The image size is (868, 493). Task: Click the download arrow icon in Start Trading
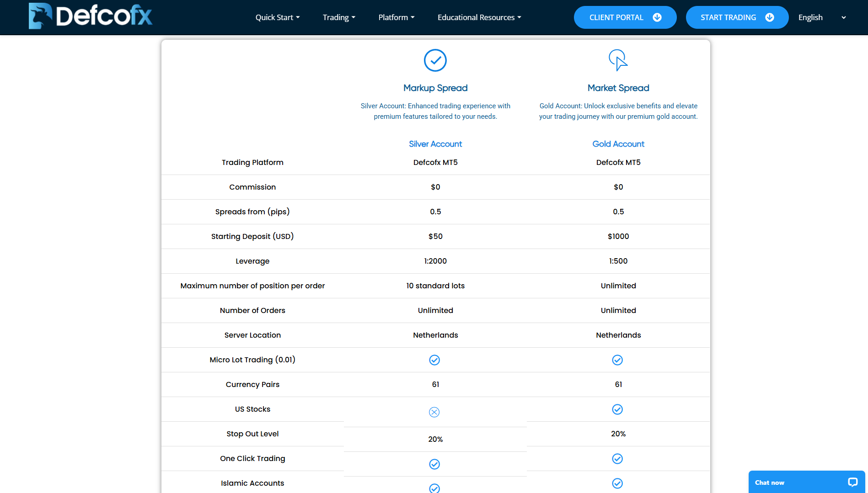pos(770,17)
